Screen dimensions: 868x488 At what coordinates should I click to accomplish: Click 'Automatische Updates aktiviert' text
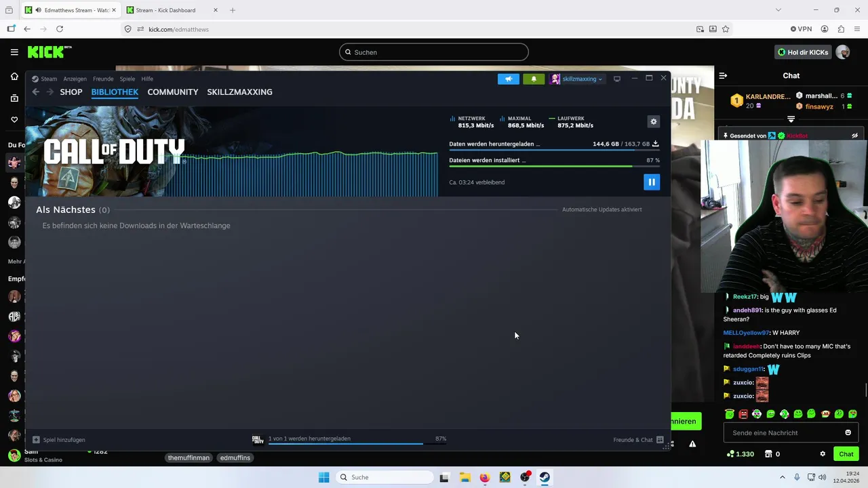click(x=601, y=209)
